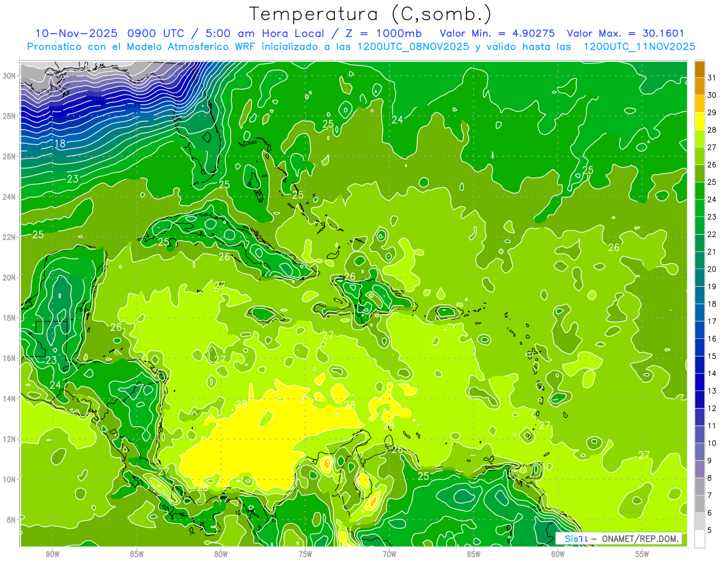Screen dimensions: 728x562
Task: Click the lime swatch between 27 and 28
Action: click(699, 138)
